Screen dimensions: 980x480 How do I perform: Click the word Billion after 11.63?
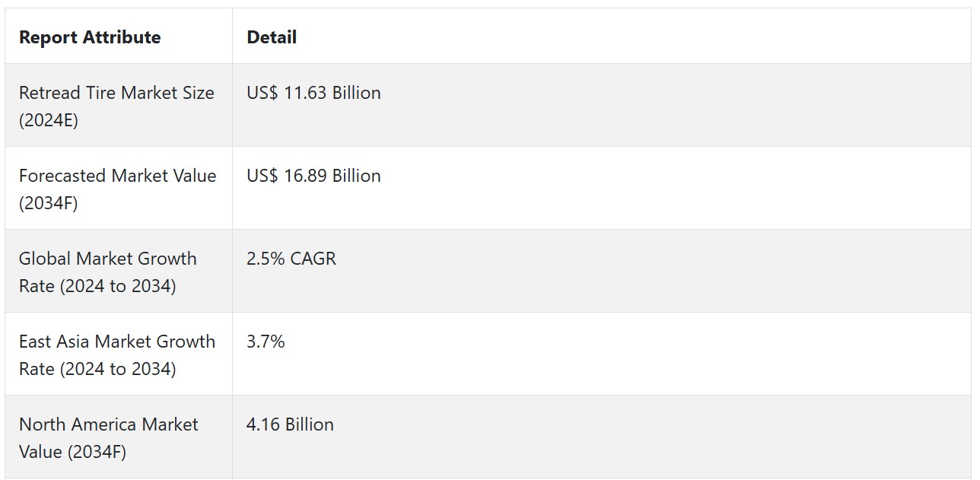coord(357,93)
